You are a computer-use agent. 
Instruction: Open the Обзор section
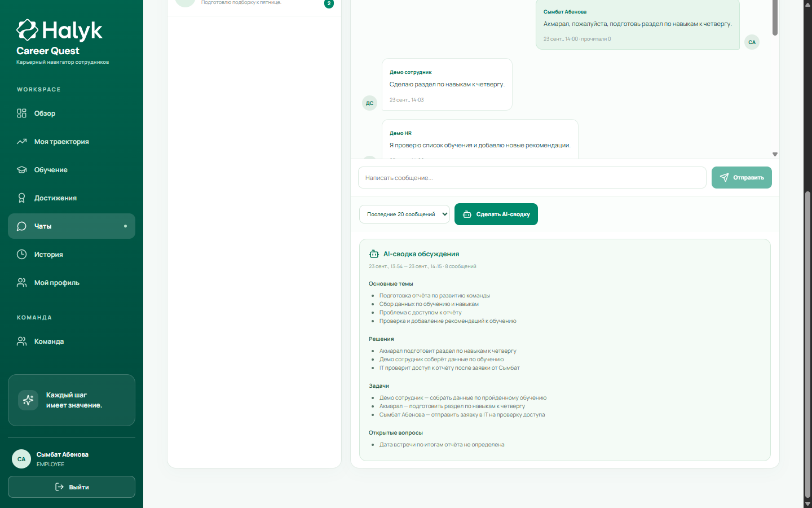coord(72,113)
